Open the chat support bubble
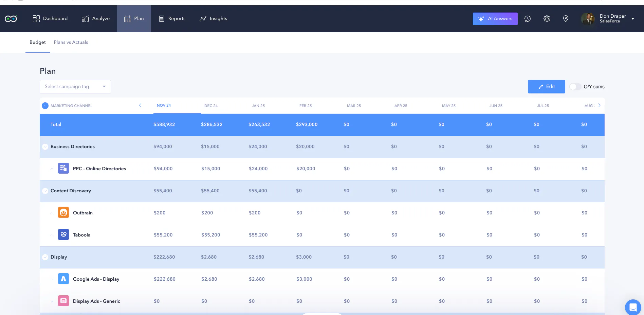 (x=633, y=307)
